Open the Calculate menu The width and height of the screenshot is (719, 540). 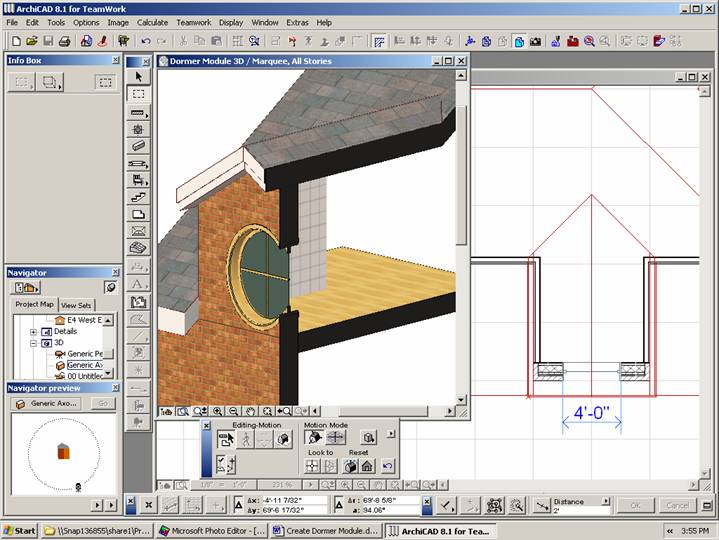[x=152, y=22]
